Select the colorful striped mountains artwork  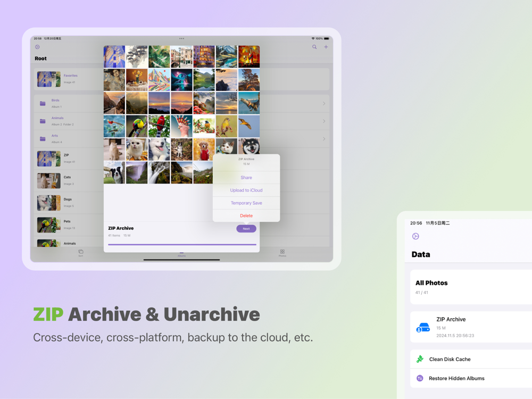point(159,80)
